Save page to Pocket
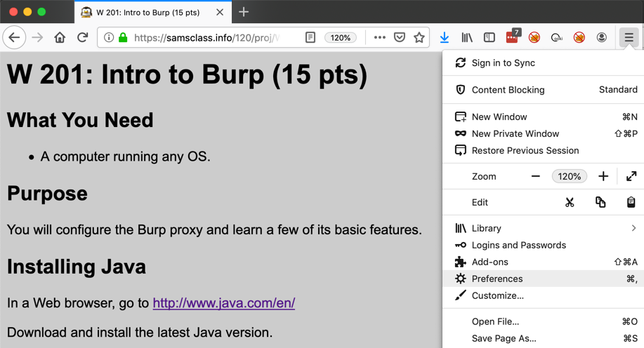The width and height of the screenshot is (644, 348). tap(400, 38)
